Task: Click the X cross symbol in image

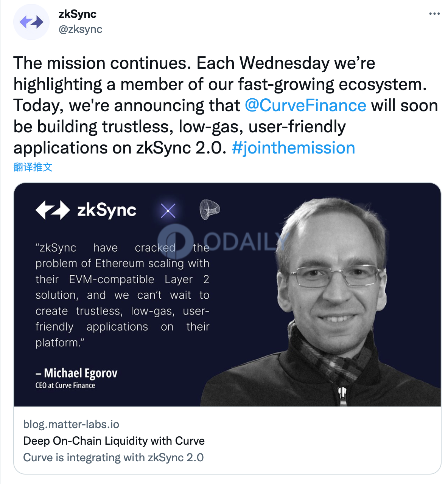Action: point(168,211)
